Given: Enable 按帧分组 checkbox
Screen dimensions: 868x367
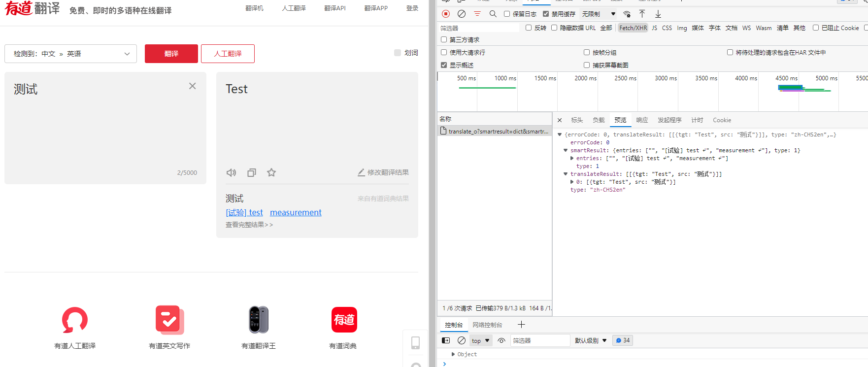Looking at the screenshot, I should pyautogui.click(x=587, y=52).
